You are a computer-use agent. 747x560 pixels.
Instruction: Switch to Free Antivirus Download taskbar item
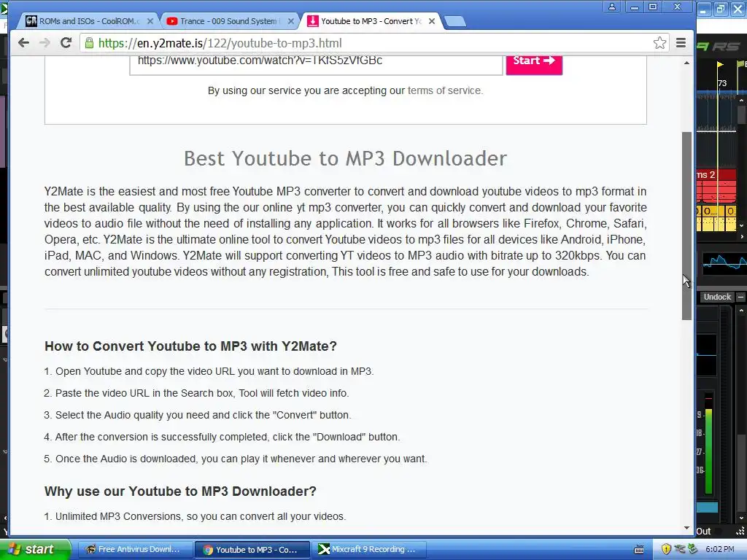pos(135,549)
